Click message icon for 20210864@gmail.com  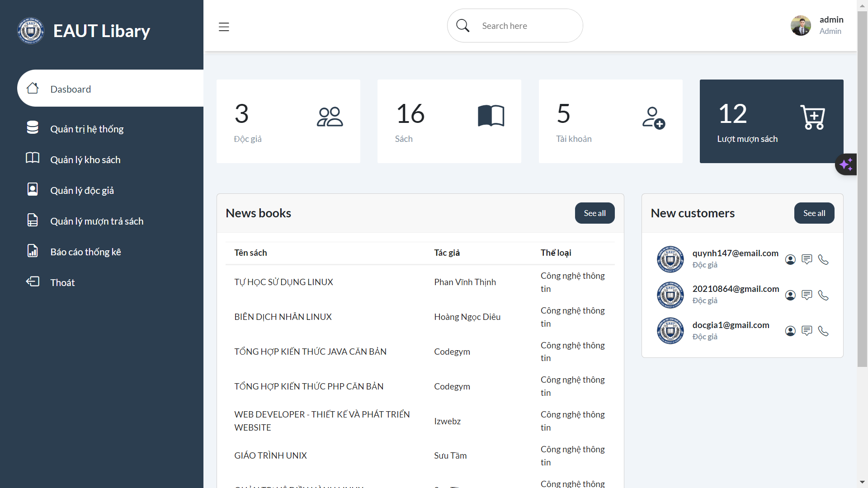807,295
